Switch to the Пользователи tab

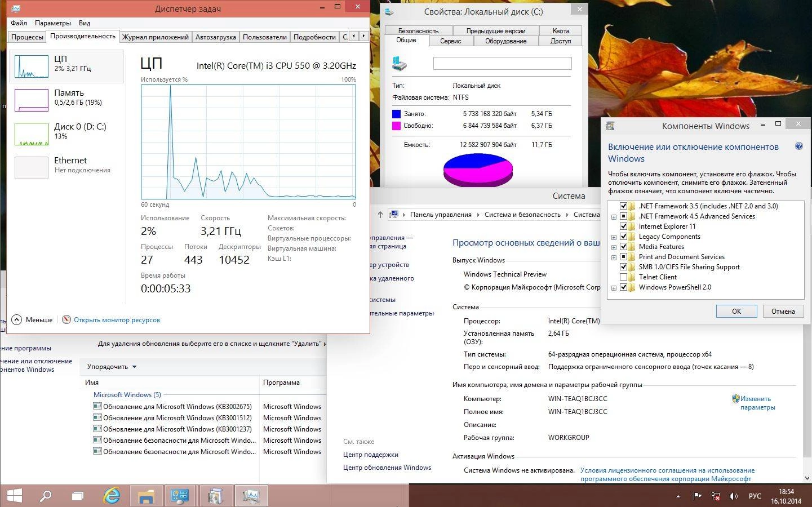coord(265,37)
